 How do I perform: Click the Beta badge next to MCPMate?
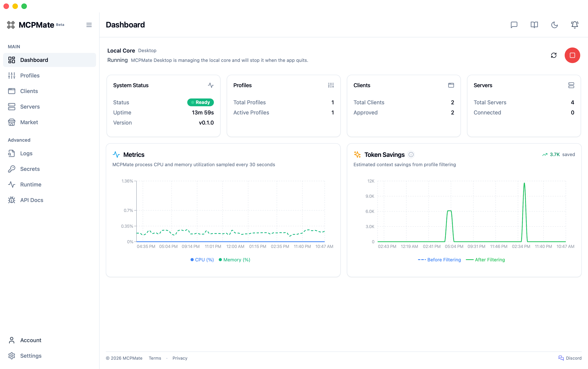(60, 25)
